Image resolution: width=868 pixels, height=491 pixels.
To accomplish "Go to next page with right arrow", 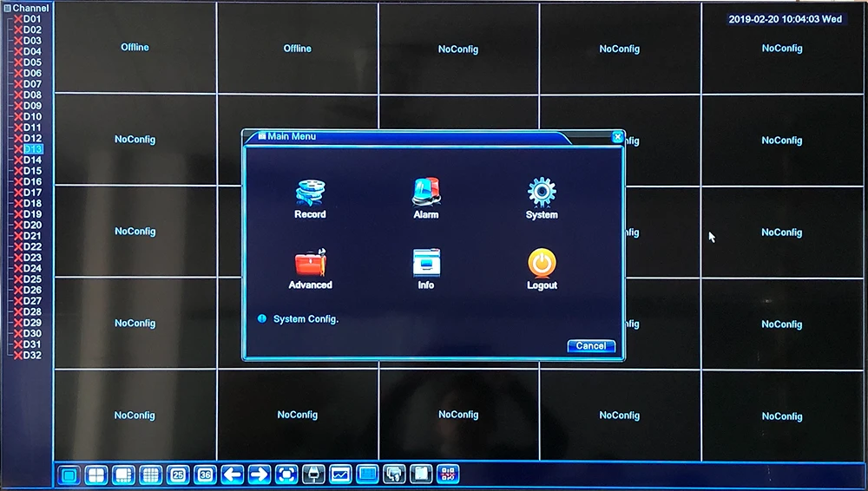I will pyautogui.click(x=259, y=475).
